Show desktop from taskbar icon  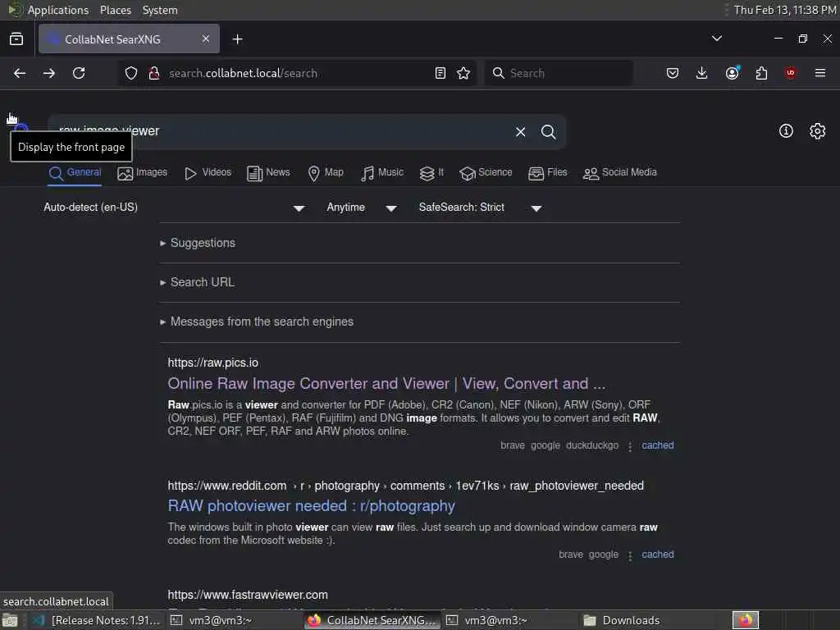coord(10,621)
